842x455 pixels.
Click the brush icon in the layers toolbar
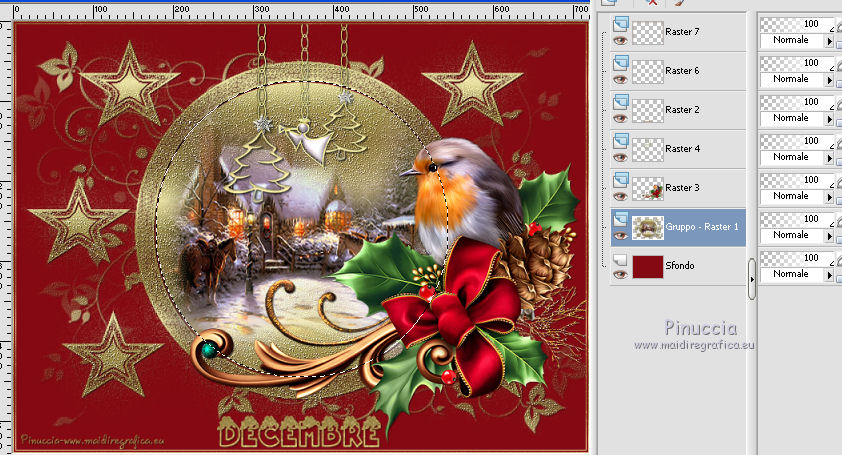pyautogui.click(x=679, y=3)
